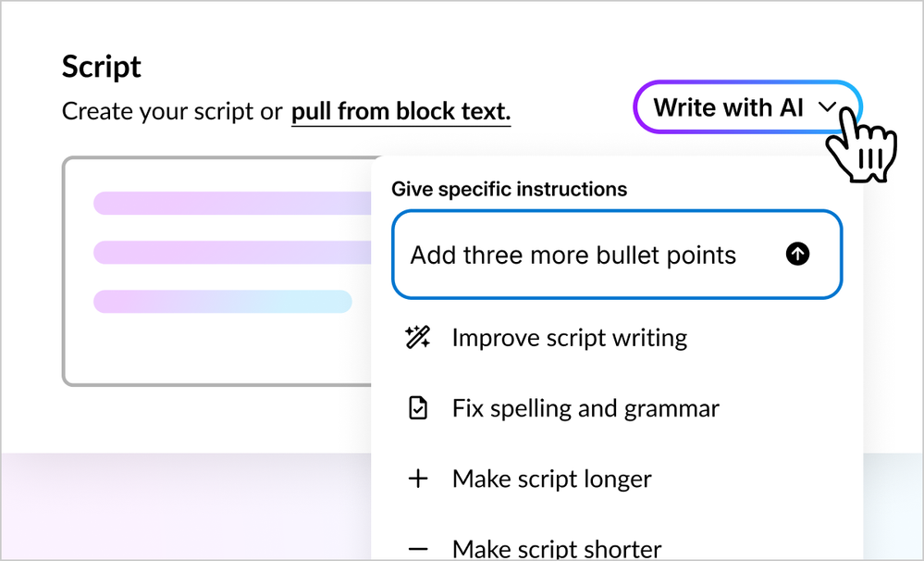Click the second placeholder line in script box

231,252
